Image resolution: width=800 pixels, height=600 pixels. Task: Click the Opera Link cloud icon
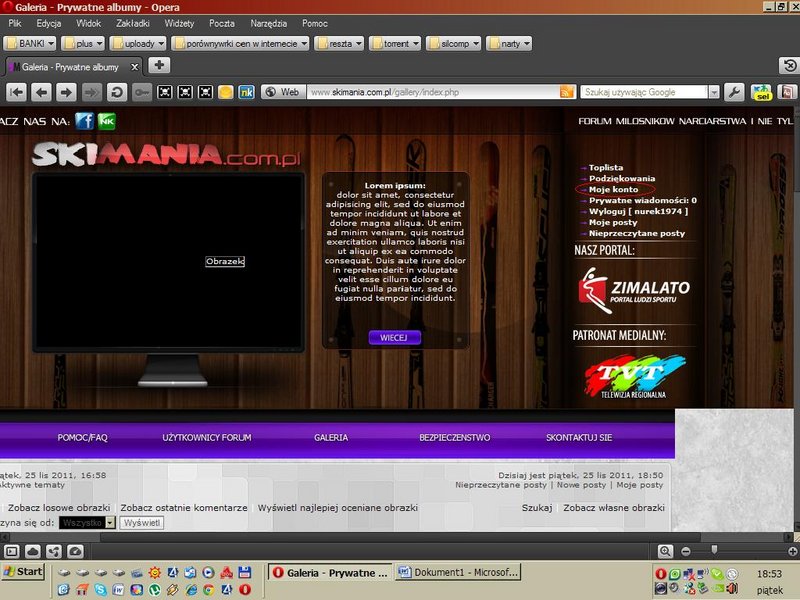pyautogui.click(x=33, y=551)
